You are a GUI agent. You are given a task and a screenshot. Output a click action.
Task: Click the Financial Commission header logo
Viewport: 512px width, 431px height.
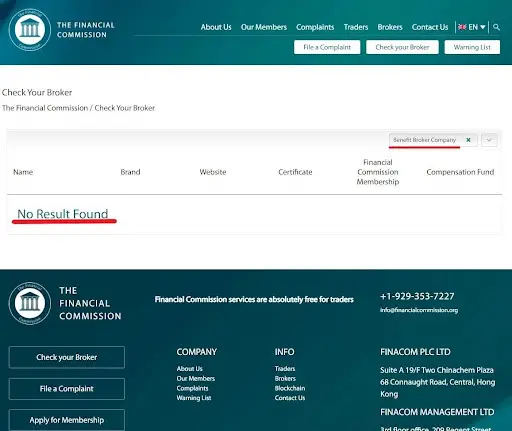click(x=62, y=30)
